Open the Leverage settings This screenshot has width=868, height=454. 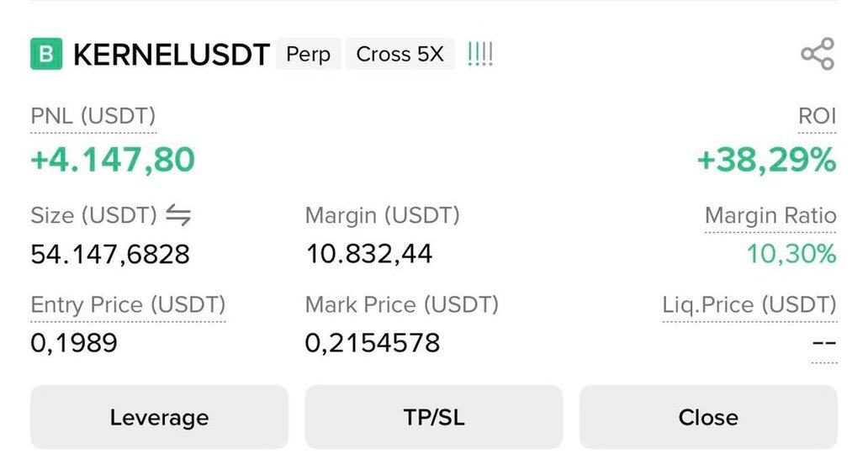tap(159, 417)
